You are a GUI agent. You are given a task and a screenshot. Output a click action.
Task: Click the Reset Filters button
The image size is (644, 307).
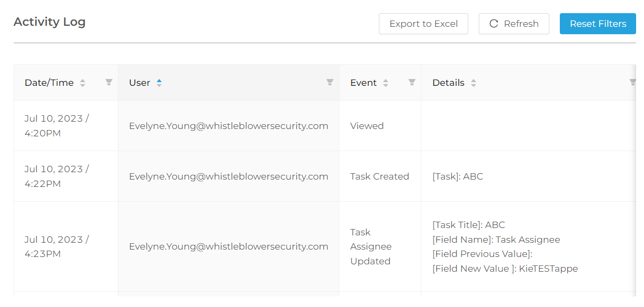click(x=598, y=24)
